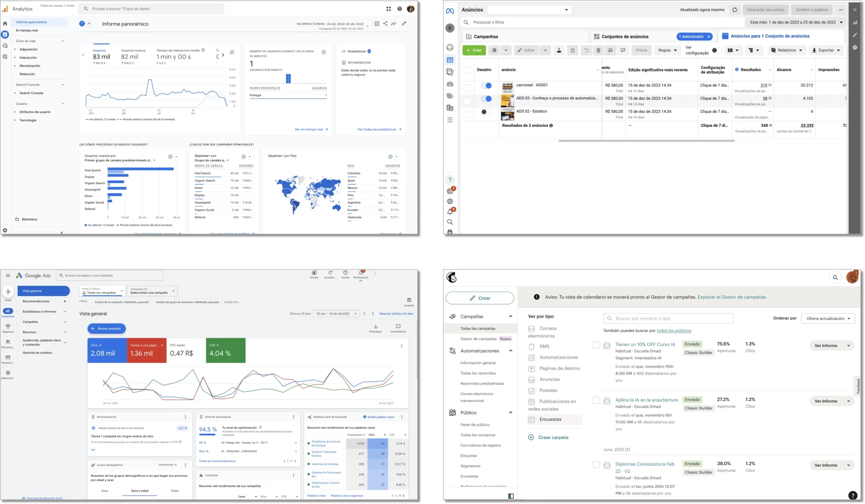Open Analytics admin gear icon
Viewport: 865px width, 504px height.
pyautogui.click(x=5, y=230)
